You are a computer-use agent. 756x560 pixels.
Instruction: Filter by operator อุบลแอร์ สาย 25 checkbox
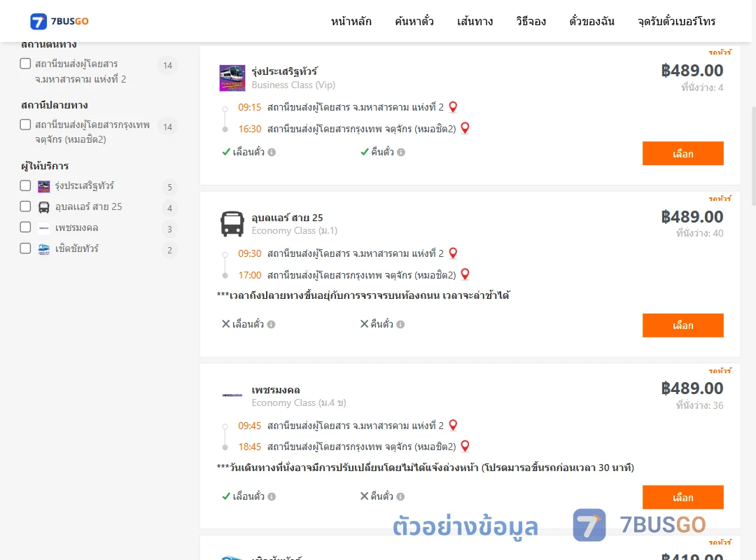(26, 206)
